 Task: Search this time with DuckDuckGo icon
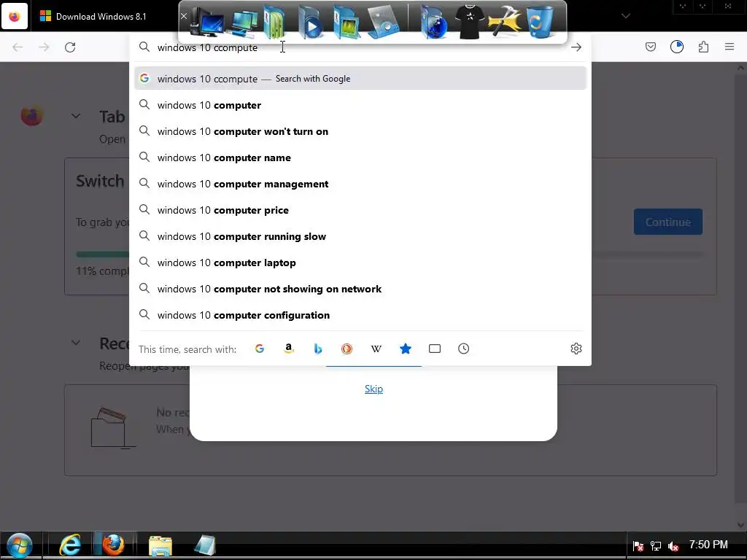tap(347, 349)
